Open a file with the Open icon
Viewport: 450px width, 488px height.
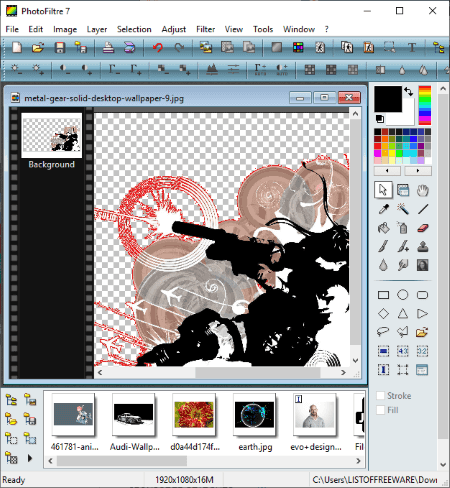pyautogui.click(x=38, y=47)
